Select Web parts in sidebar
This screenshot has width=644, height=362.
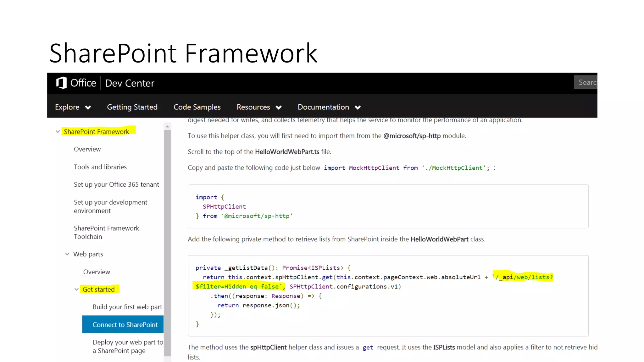[x=88, y=254]
